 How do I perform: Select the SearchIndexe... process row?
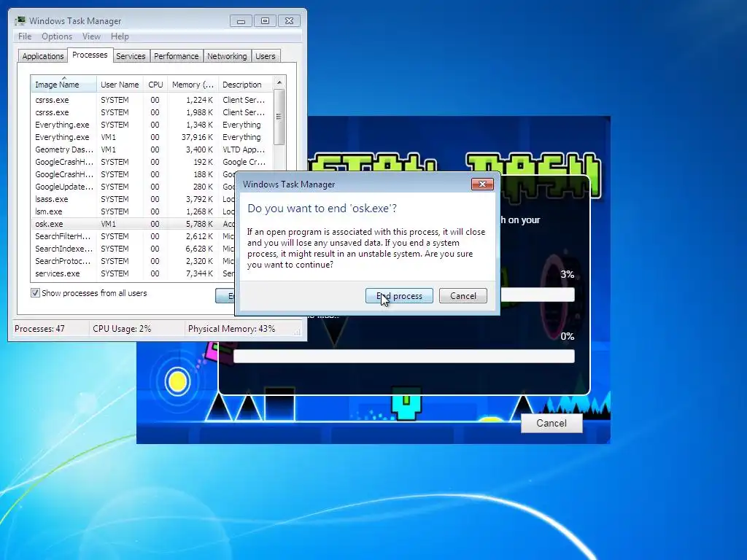[133, 249]
